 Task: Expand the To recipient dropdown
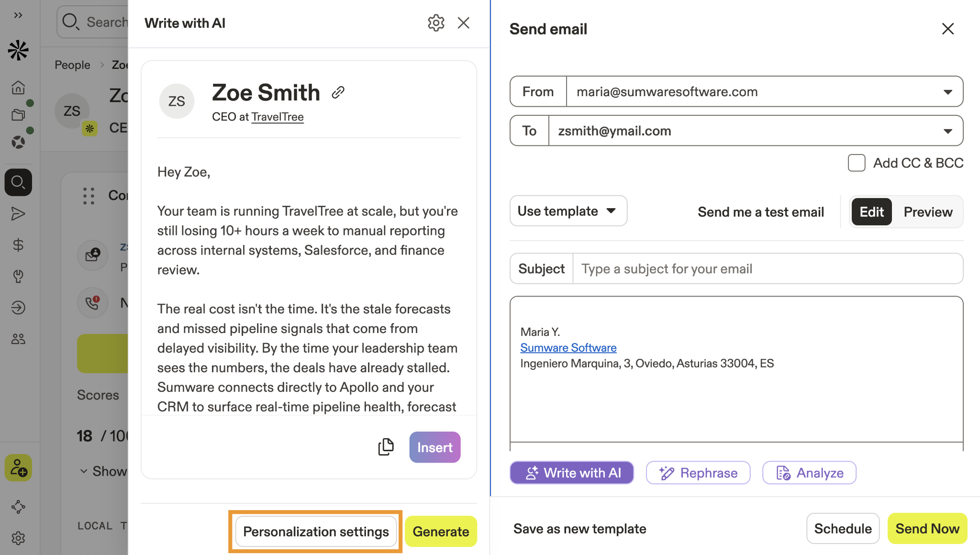947,131
